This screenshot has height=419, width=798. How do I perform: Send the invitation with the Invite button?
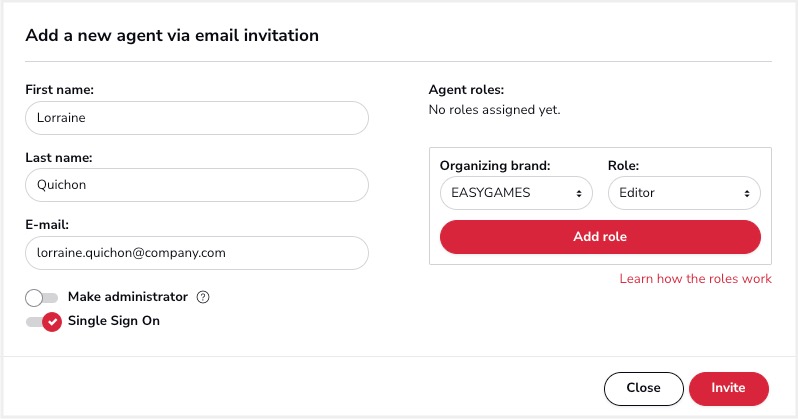728,388
